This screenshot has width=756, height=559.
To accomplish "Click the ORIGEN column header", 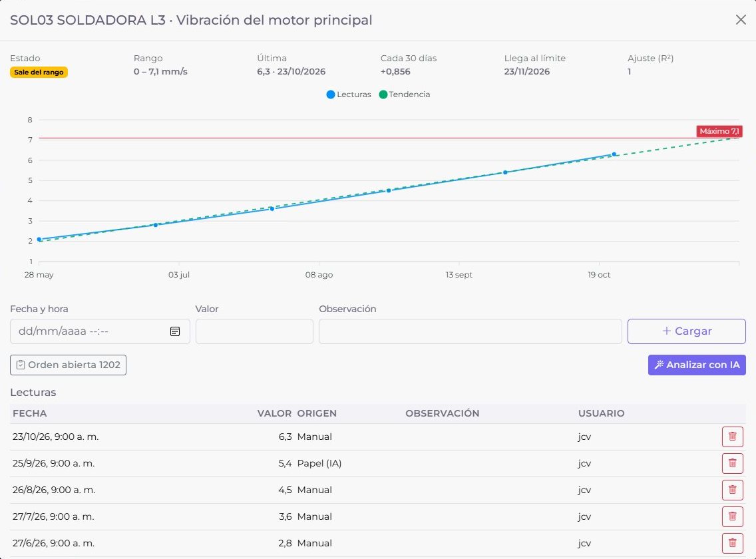I will 317,413.
